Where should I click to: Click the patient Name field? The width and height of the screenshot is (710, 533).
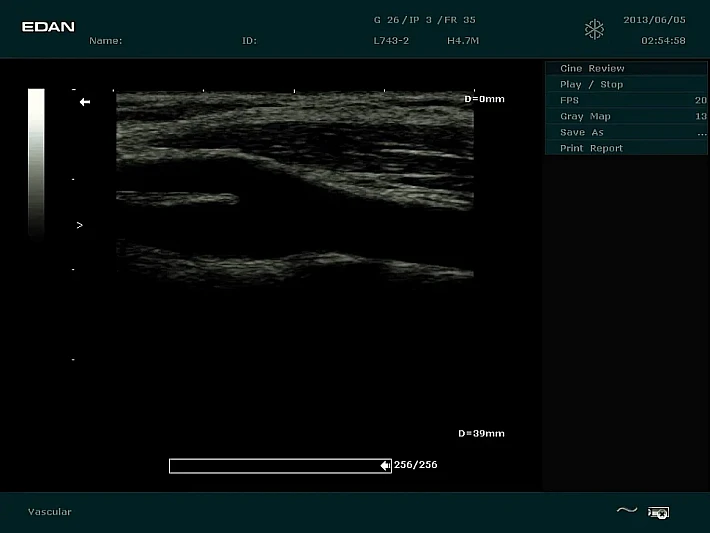tap(106, 41)
